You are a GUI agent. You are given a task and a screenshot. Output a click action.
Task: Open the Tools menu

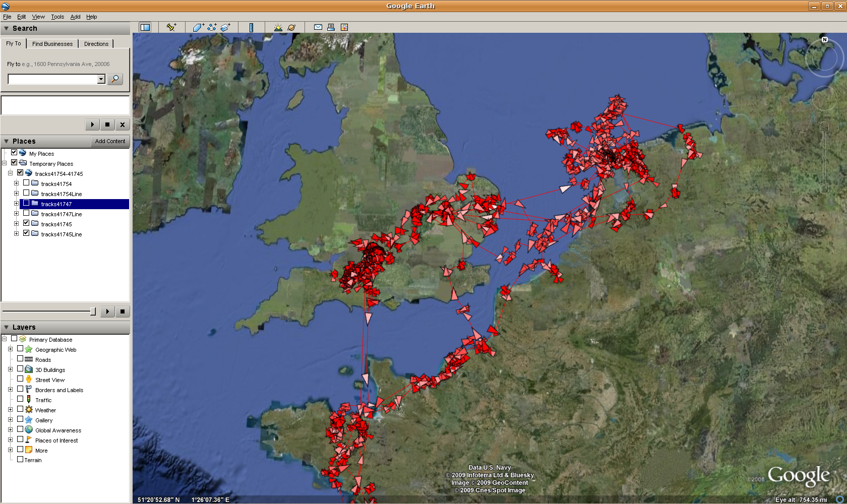tap(57, 17)
